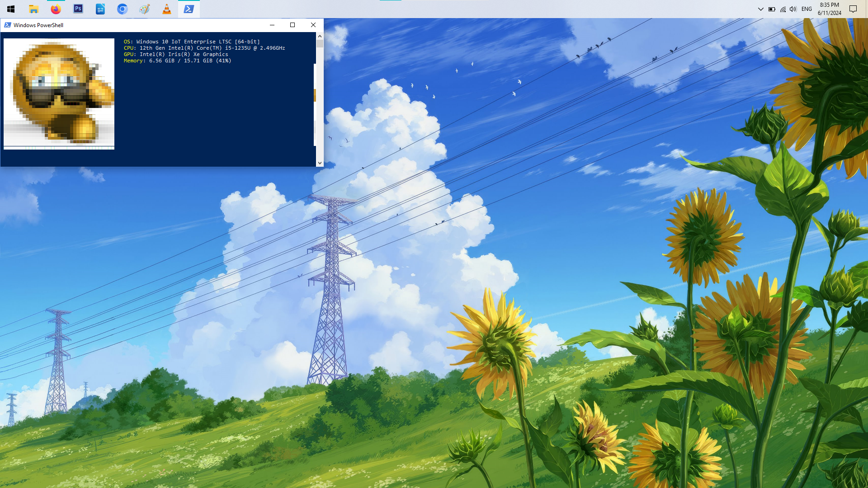
Task: Open the paint palette app icon
Action: (x=144, y=9)
